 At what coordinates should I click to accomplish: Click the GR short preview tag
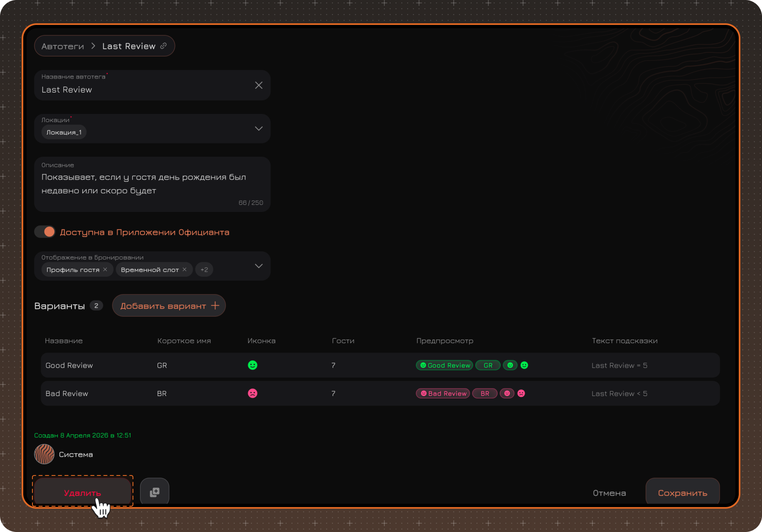tap(488, 365)
